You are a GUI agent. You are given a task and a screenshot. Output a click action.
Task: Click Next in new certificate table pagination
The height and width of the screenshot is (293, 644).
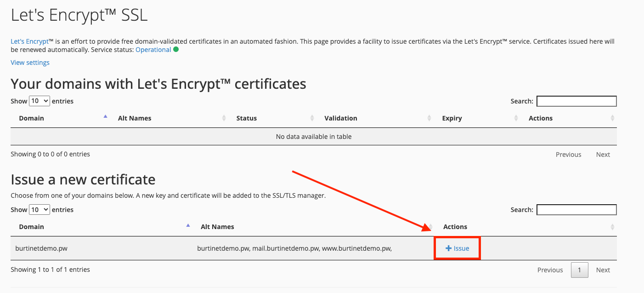pyautogui.click(x=603, y=270)
